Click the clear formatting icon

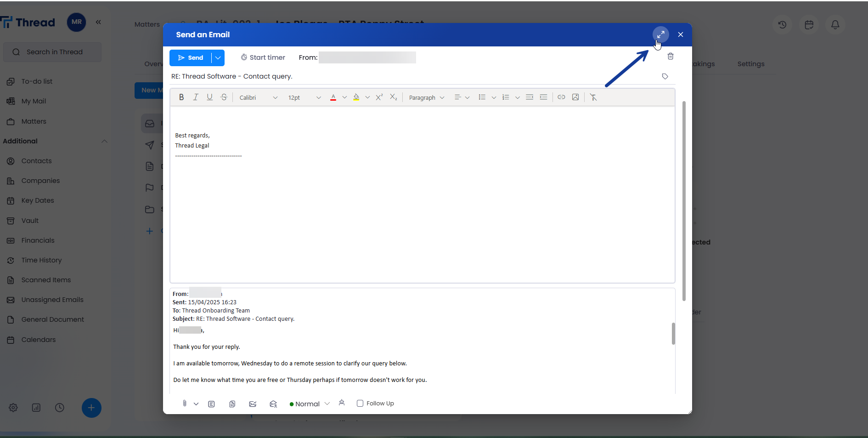593,97
